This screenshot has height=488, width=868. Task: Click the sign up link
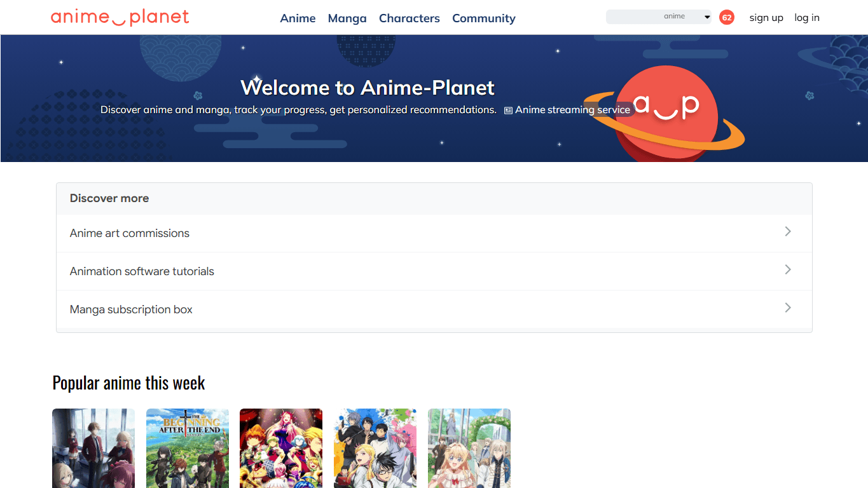(766, 18)
